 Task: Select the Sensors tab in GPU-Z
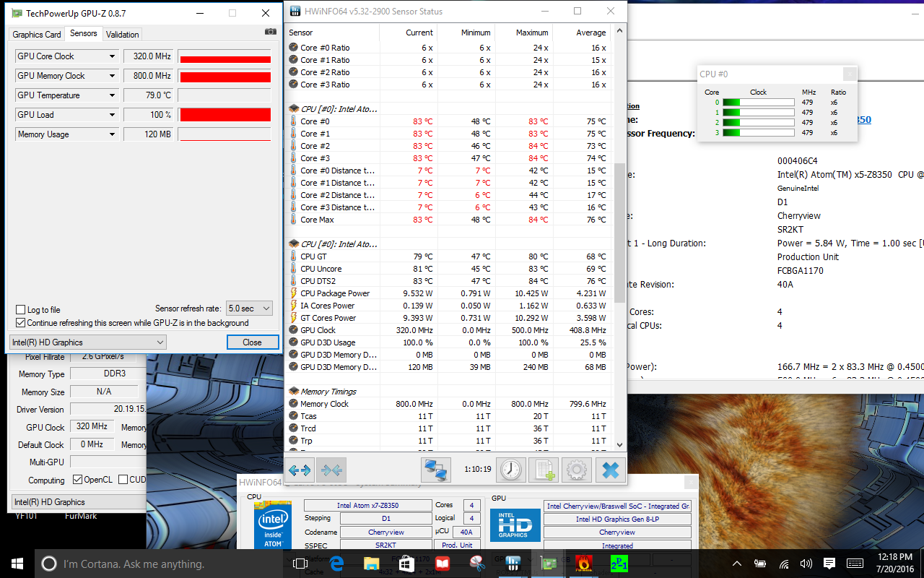coord(84,33)
